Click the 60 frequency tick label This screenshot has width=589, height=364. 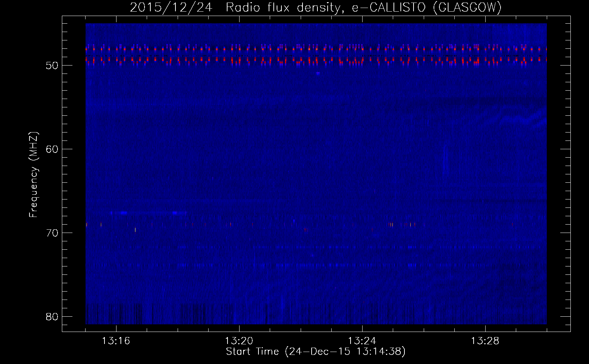[52, 149]
